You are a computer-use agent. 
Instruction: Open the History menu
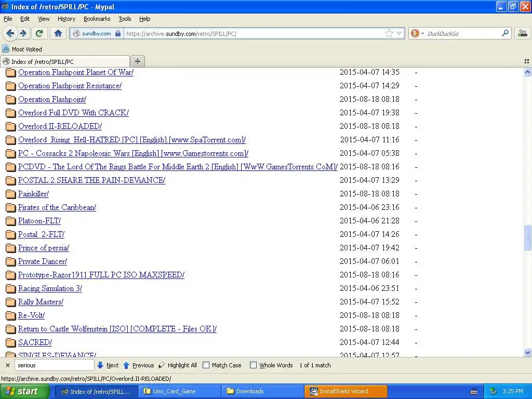[x=66, y=19]
